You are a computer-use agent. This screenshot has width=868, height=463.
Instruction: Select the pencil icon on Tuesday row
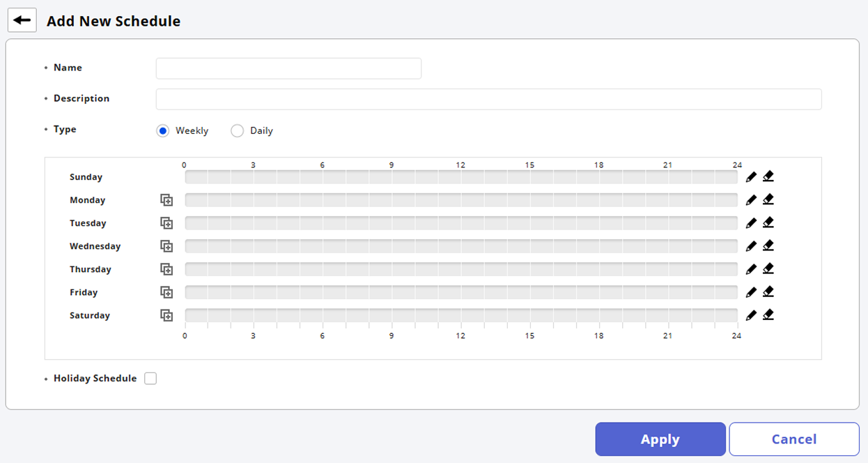tap(751, 223)
